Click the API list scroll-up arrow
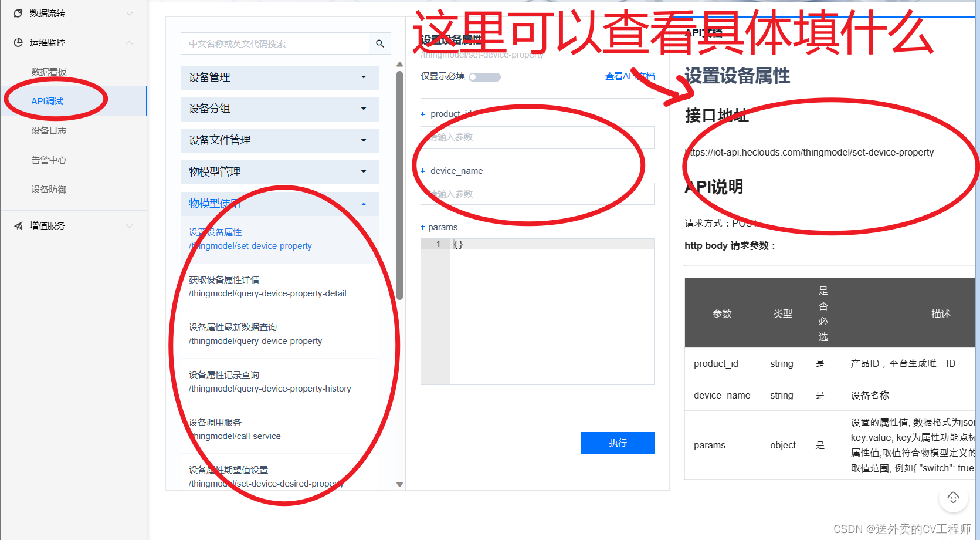 coord(399,65)
